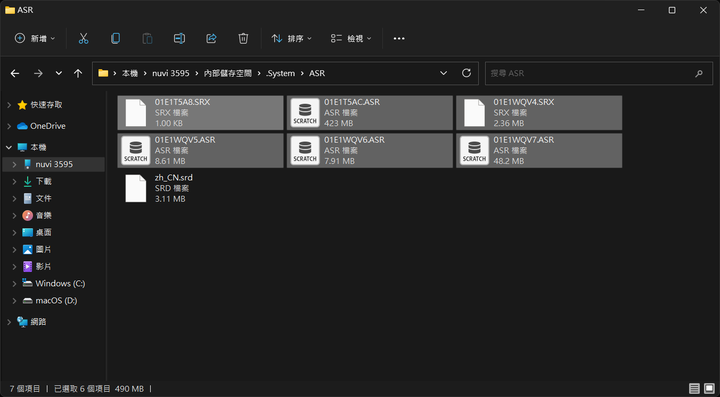Click the Cut scissors icon
Viewport: 720px width, 397px height.
tap(83, 39)
